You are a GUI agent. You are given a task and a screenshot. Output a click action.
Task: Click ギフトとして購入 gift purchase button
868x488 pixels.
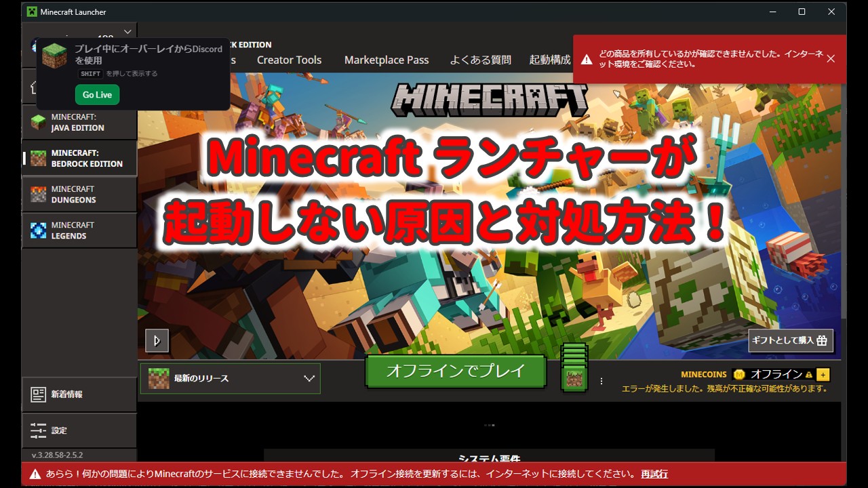coord(791,341)
